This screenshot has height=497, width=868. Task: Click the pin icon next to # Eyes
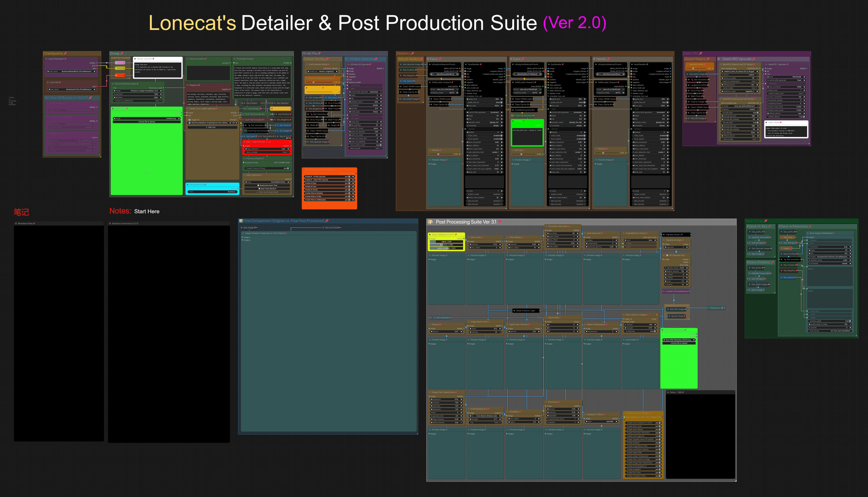click(523, 59)
